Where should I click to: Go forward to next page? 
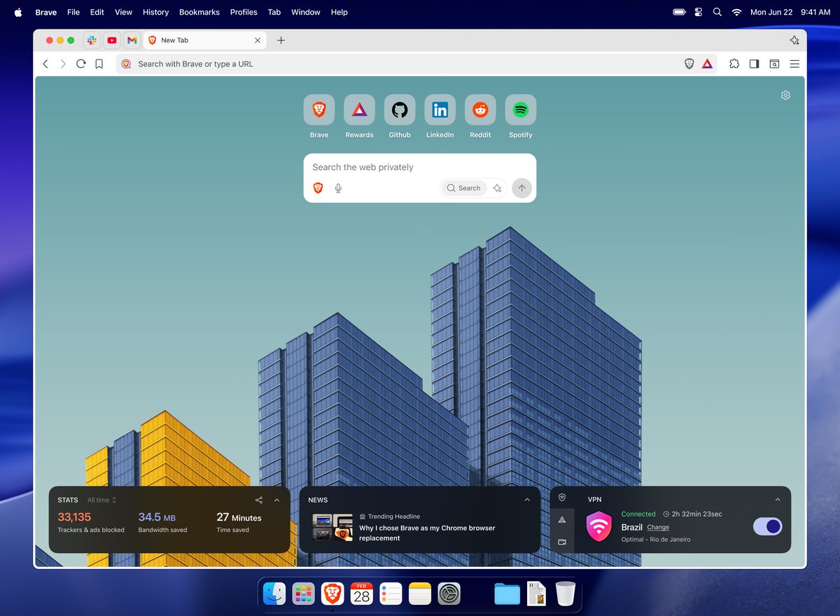63,64
